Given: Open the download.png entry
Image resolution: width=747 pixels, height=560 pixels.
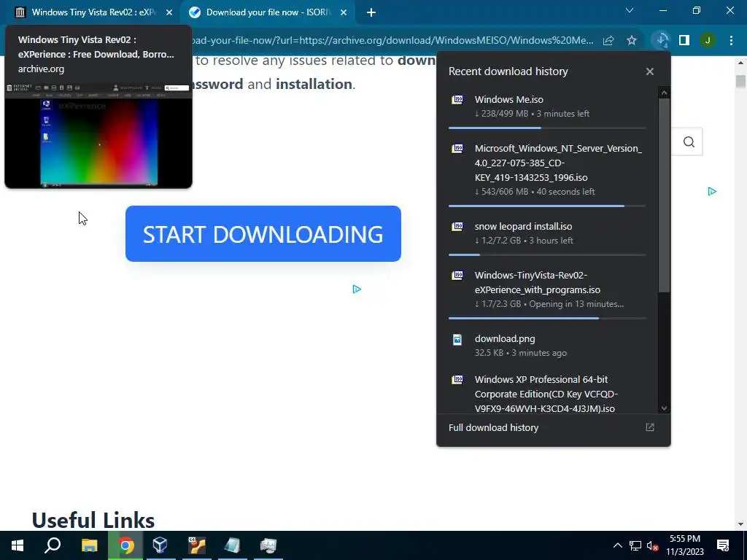Looking at the screenshot, I should [547, 345].
